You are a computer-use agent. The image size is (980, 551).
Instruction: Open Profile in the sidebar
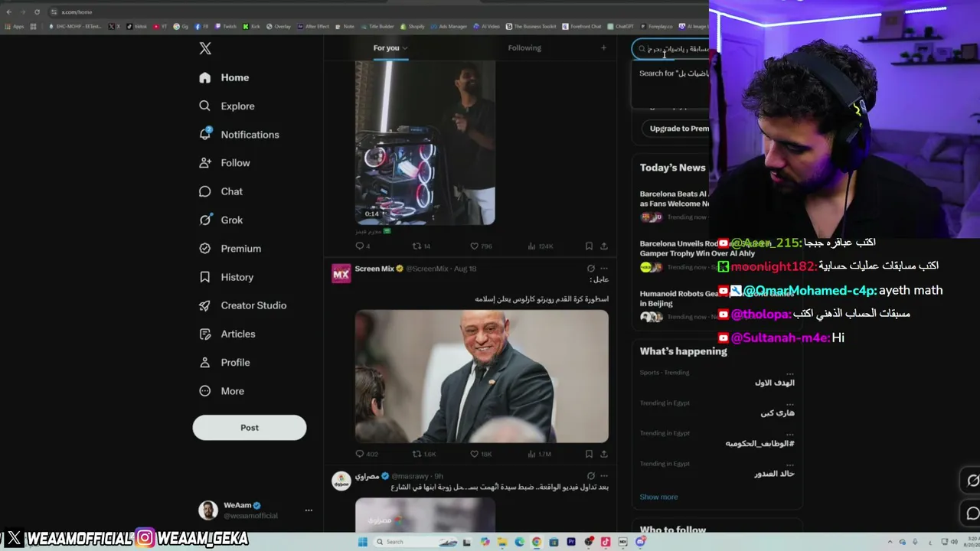(224, 362)
